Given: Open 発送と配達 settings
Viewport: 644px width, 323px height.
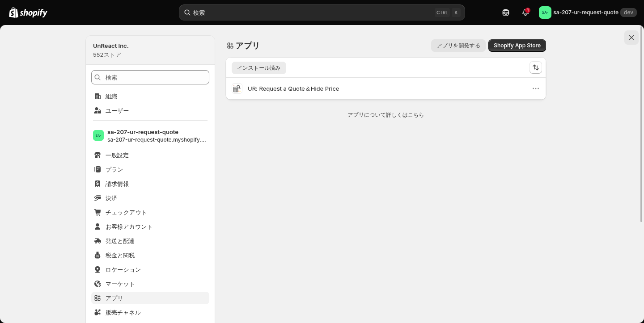Looking at the screenshot, I should (x=150, y=241).
